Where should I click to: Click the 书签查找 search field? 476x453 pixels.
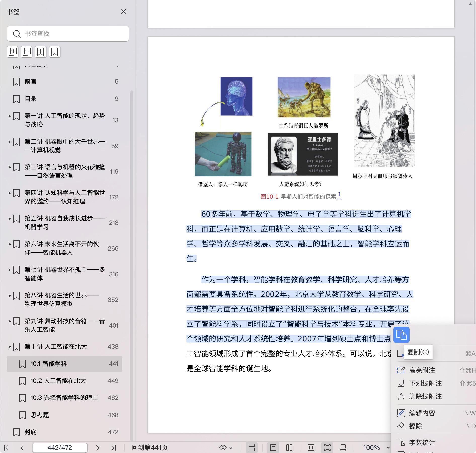[x=68, y=34]
